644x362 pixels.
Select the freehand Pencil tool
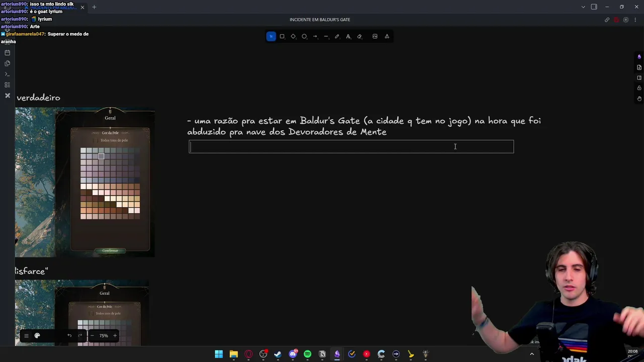coord(337,36)
